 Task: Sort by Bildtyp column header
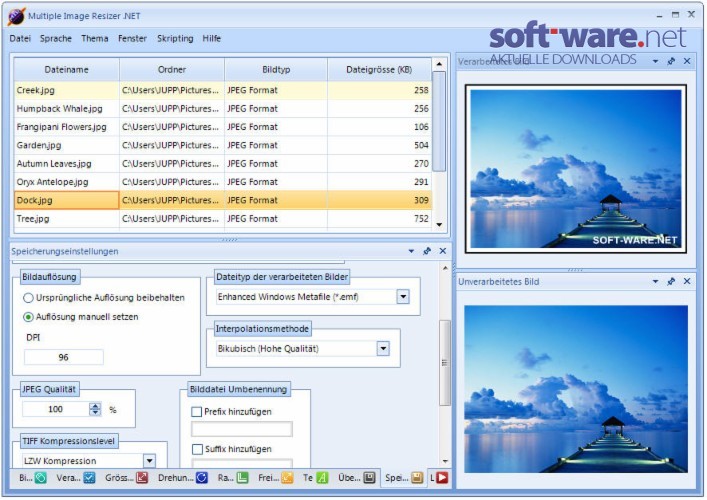pyautogui.click(x=276, y=69)
